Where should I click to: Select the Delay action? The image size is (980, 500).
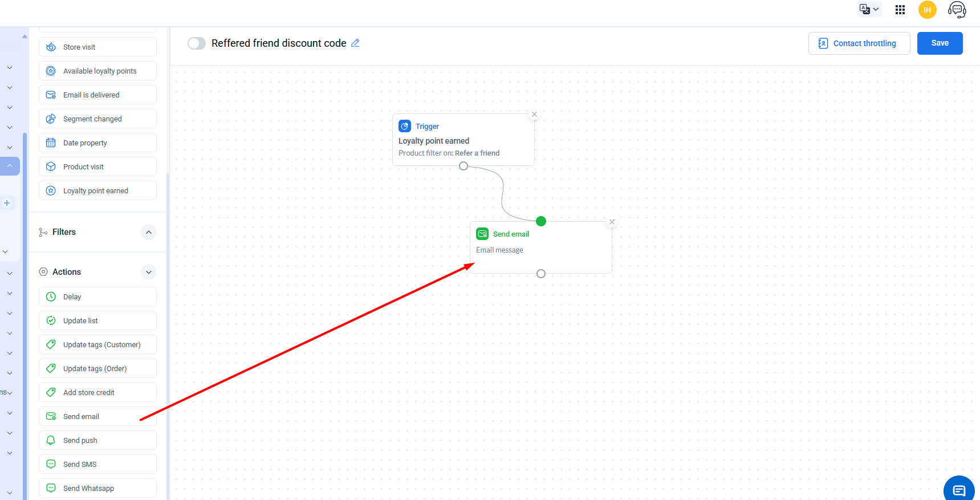[97, 297]
